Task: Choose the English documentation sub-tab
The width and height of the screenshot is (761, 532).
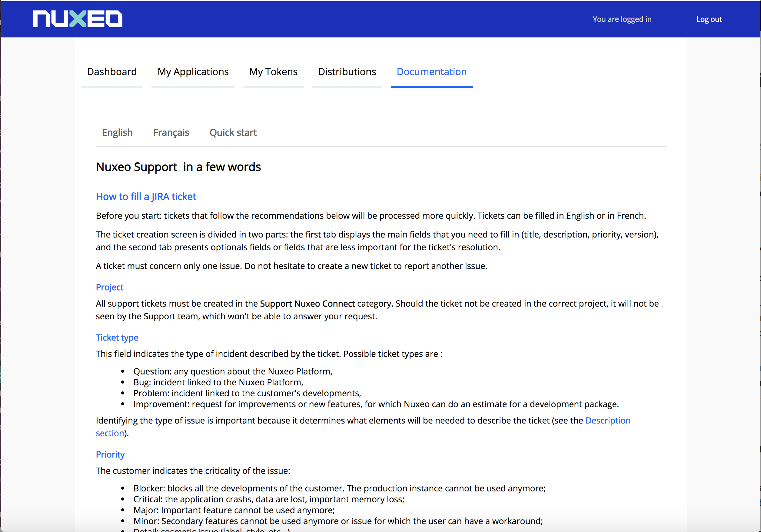Action: pos(117,133)
